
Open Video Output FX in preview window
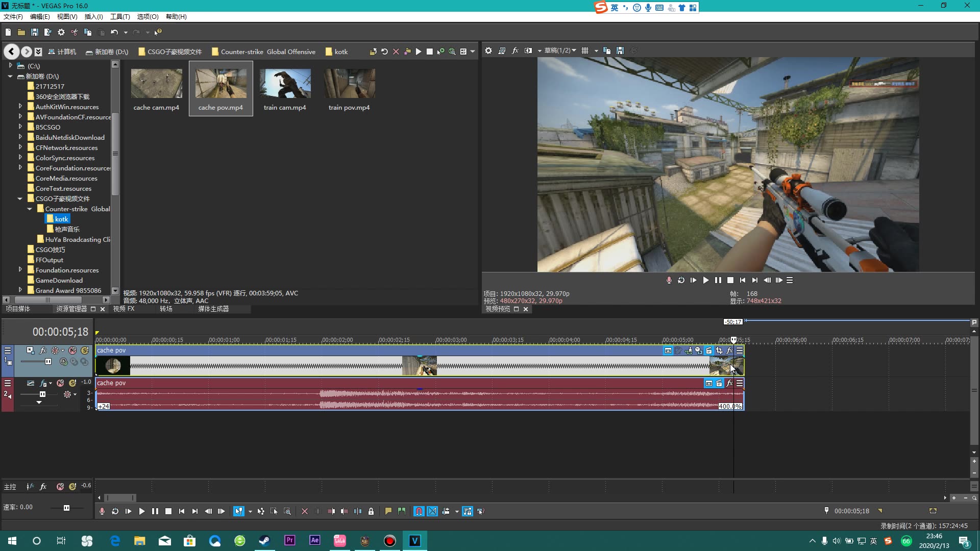[x=515, y=51]
